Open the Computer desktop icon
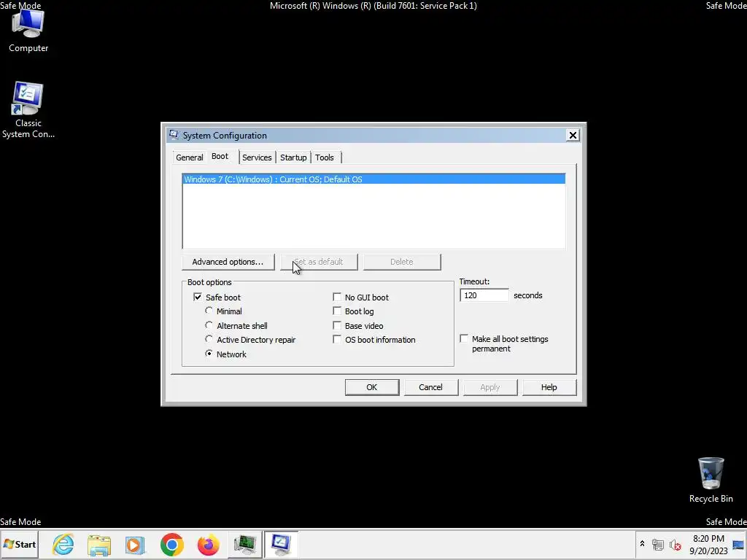This screenshot has height=560, width=747. click(28, 31)
